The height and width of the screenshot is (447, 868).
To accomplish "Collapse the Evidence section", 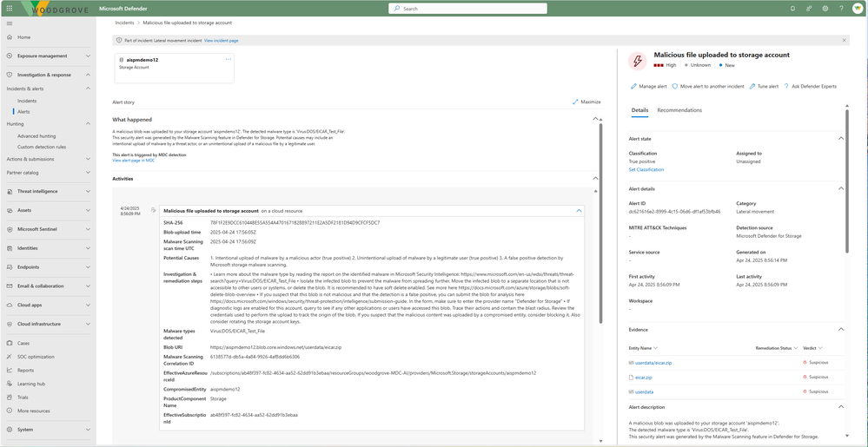I will (841, 329).
